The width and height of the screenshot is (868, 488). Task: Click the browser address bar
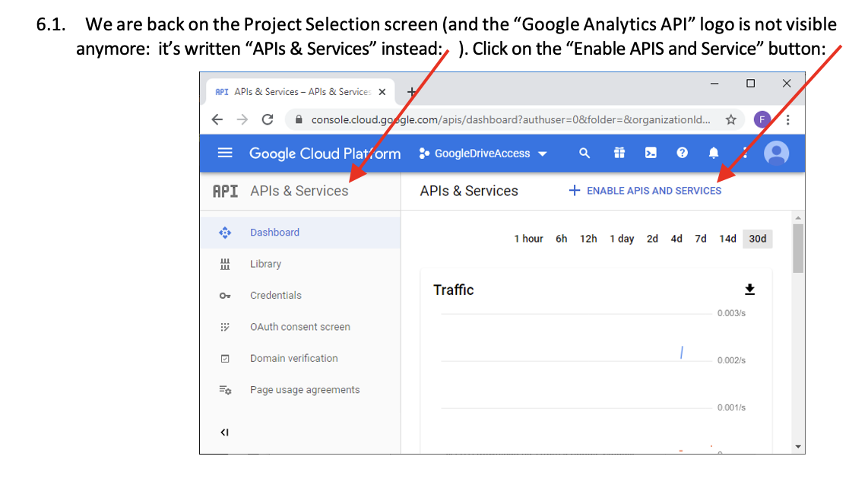[x=509, y=119]
